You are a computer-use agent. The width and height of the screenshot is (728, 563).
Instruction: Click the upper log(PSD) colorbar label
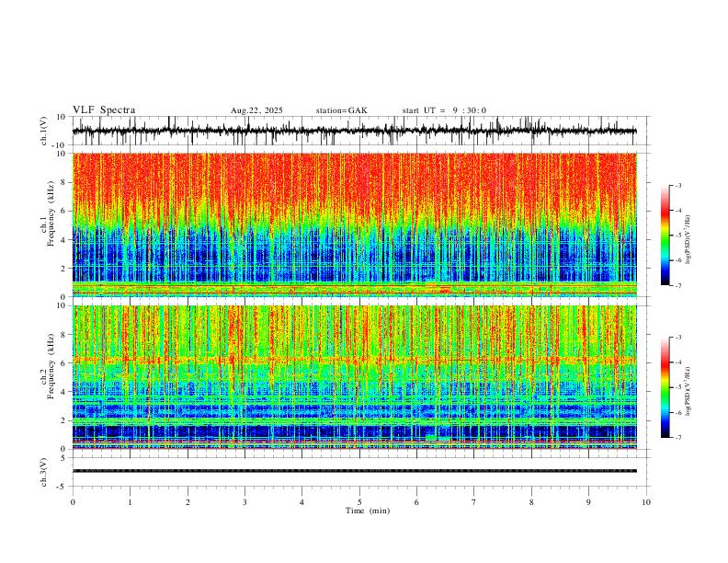(x=688, y=240)
